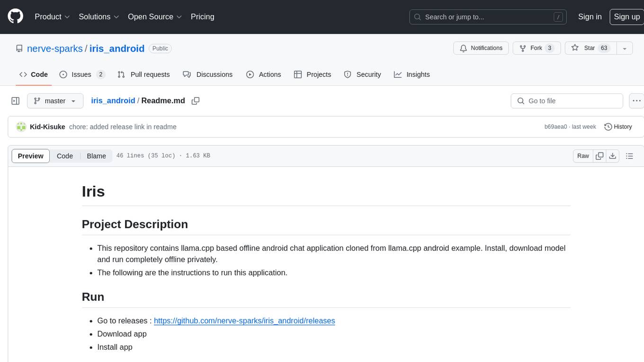This screenshot has width=644, height=362.
Task: Switch to the Code tab
Action: 33,74
